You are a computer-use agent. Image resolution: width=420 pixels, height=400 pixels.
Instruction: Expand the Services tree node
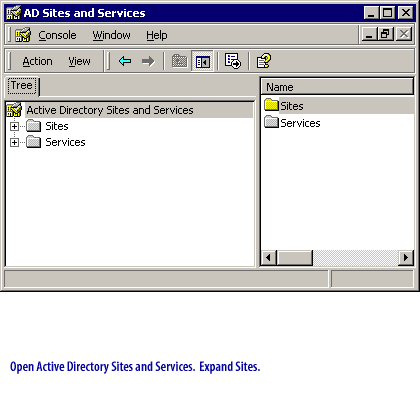[14, 142]
